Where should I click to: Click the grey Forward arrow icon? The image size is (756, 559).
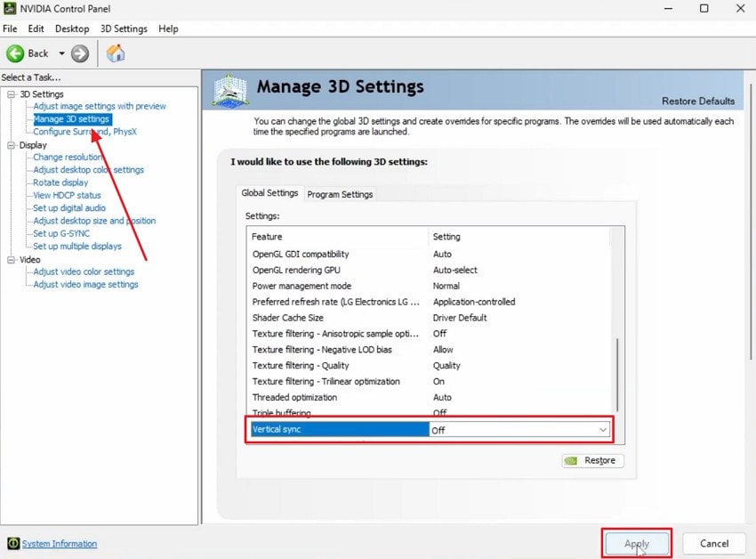pyautogui.click(x=80, y=53)
